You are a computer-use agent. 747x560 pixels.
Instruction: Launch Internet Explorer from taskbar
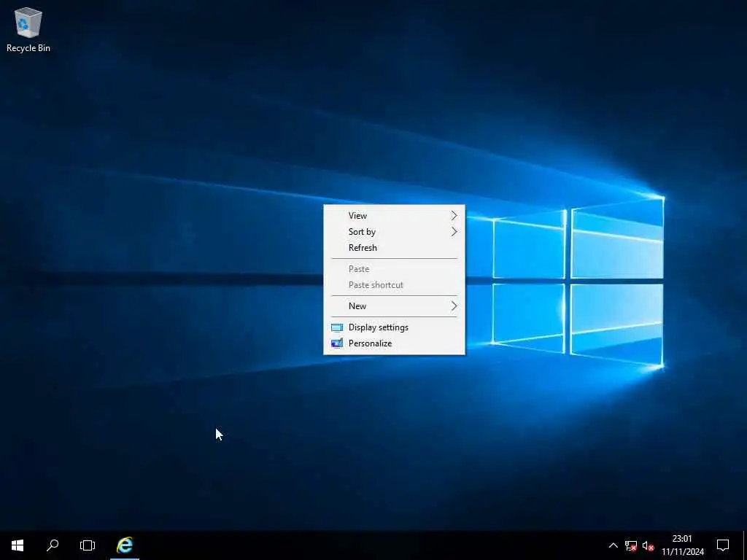125,545
